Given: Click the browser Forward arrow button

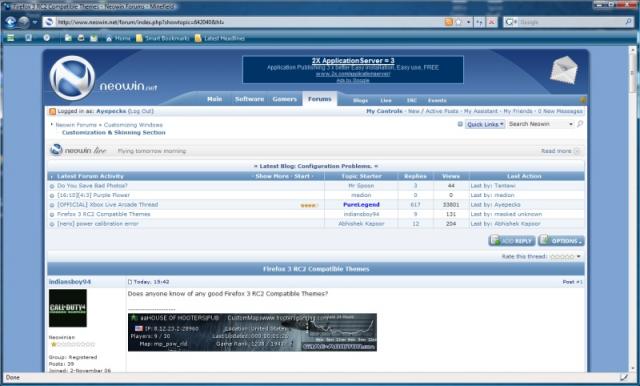Looking at the screenshot, I should coord(24,22).
